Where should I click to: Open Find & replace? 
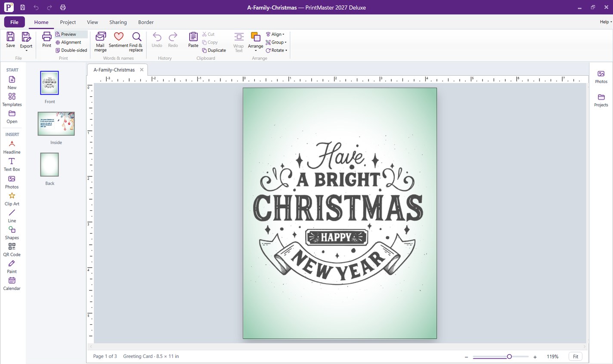136,42
